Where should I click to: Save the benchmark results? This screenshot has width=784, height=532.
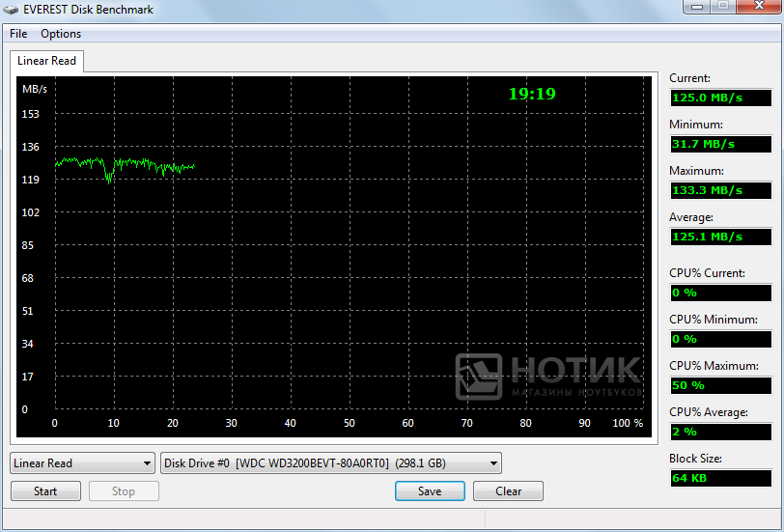click(430, 491)
